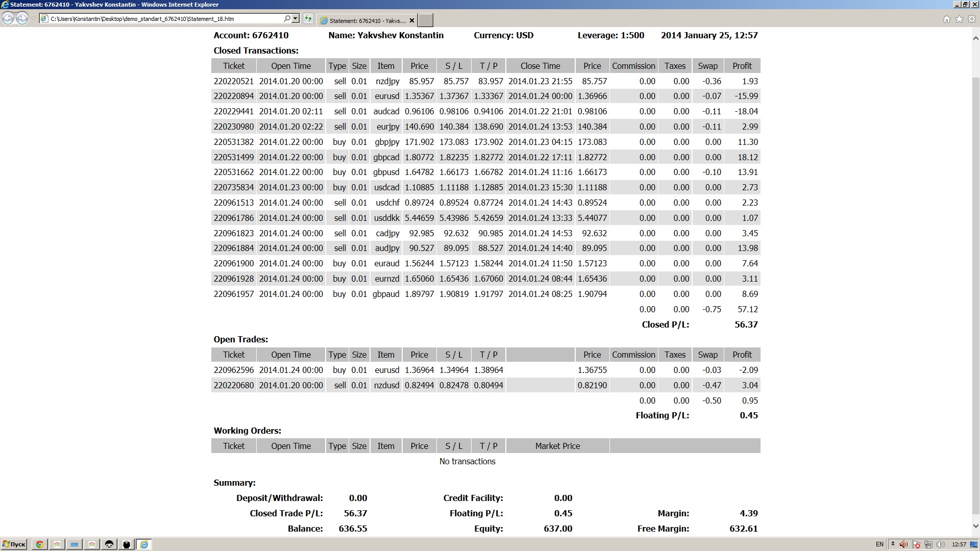Expand the address bar history dropdown
This screenshot has width=980, height=551.
pos(295,18)
